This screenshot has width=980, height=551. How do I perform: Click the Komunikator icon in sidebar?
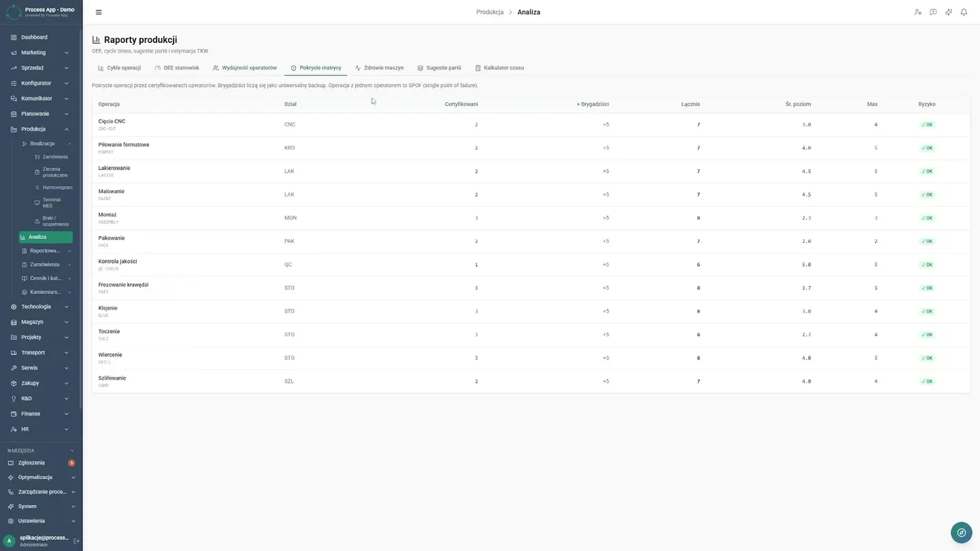tap(14, 99)
